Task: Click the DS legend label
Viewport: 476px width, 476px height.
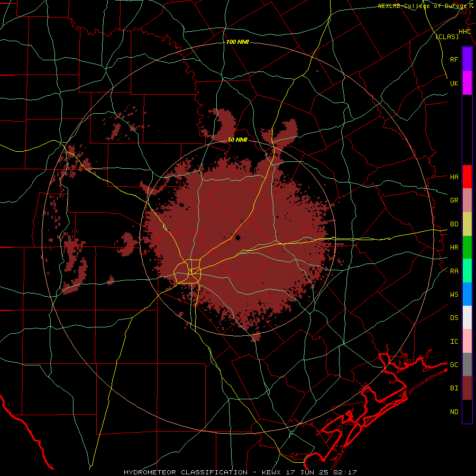Action: pos(454,318)
